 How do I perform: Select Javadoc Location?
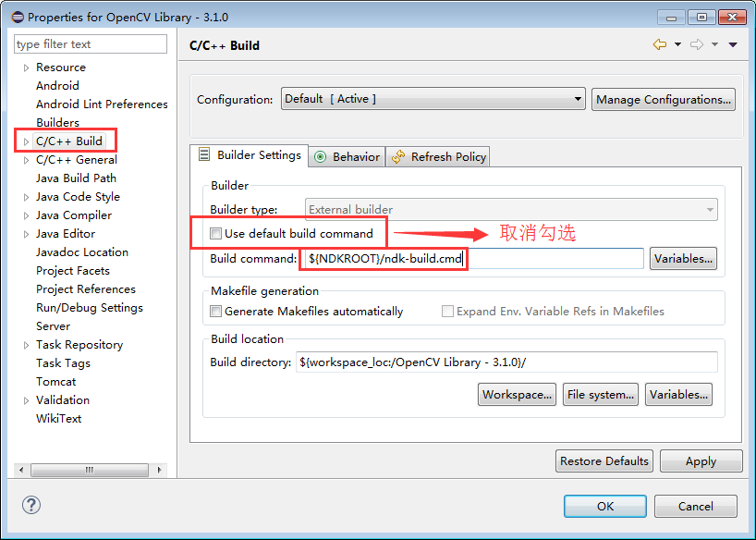pos(82,252)
